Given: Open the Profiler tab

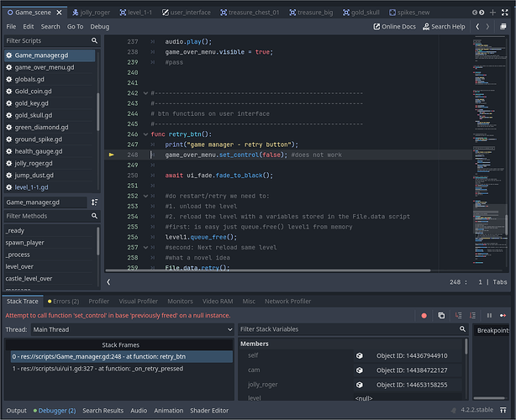Looking at the screenshot, I should click(x=98, y=302).
